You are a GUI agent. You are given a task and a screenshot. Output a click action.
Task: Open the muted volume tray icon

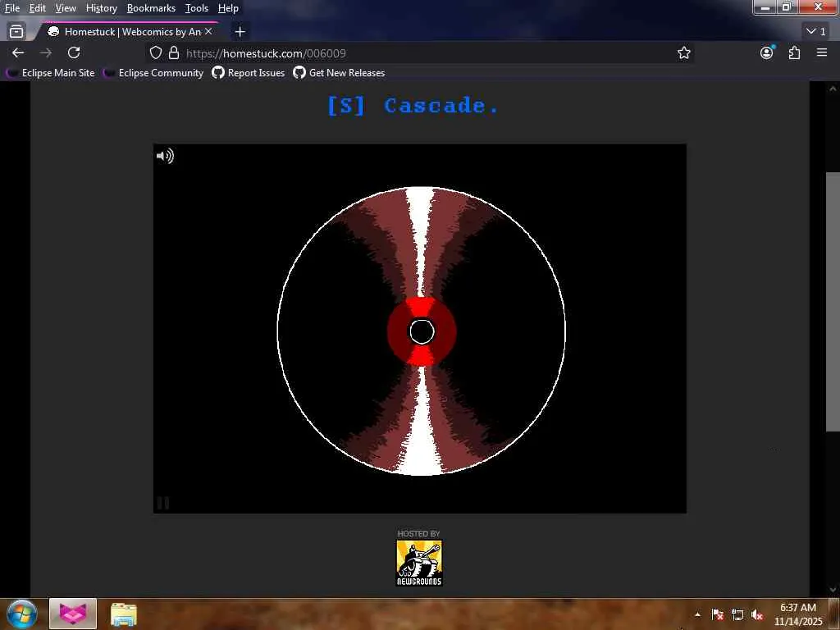(756, 614)
